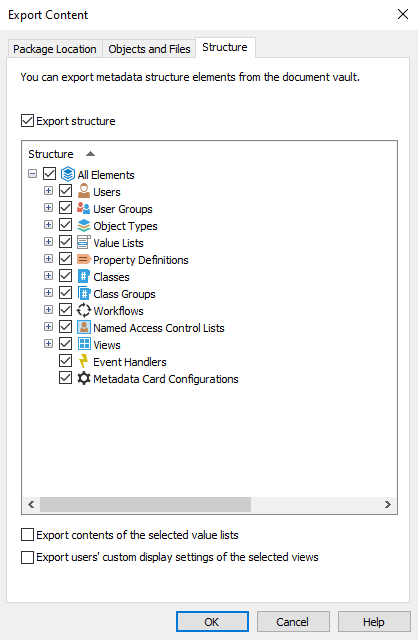Select the Event Handlers lightning icon
Viewport: 418px width, 641px height.
click(84, 362)
